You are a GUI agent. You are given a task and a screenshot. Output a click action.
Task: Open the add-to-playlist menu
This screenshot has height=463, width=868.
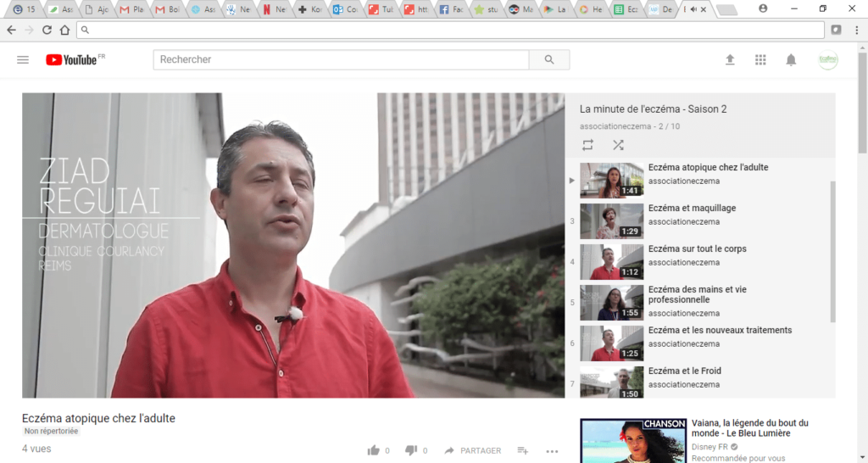pyautogui.click(x=523, y=450)
